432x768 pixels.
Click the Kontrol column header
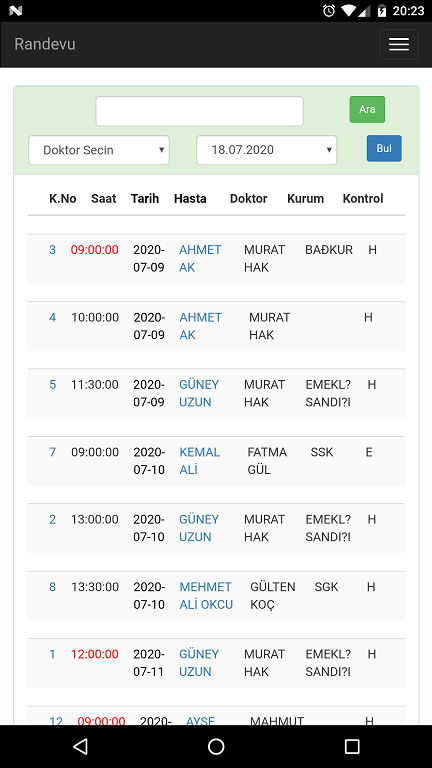[363, 198]
